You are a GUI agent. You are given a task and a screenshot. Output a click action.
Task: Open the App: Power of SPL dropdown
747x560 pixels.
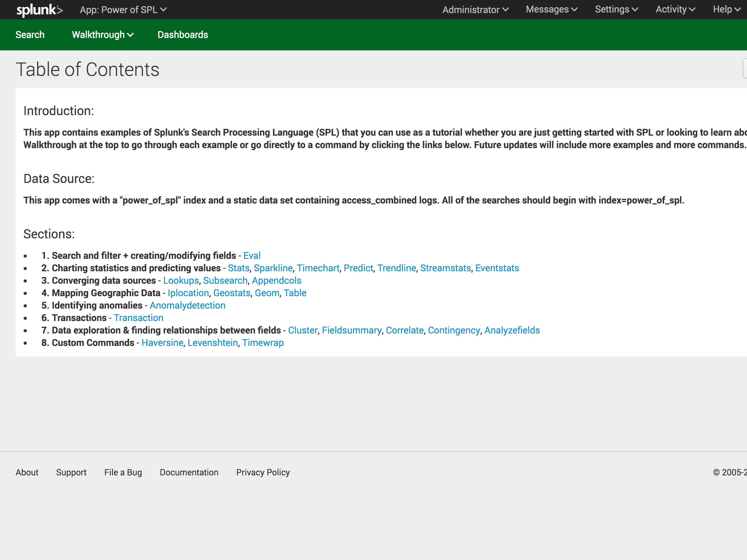(x=123, y=10)
